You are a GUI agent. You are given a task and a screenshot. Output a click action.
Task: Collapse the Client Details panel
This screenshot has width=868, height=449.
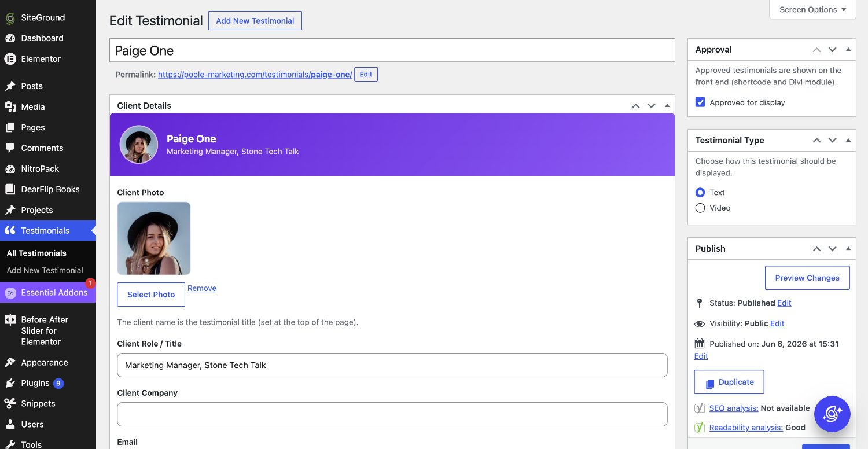tap(667, 106)
